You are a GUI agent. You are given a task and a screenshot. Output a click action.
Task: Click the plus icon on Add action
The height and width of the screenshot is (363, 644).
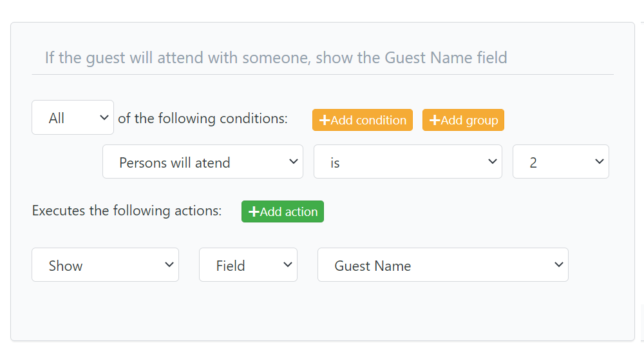pos(254,212)
